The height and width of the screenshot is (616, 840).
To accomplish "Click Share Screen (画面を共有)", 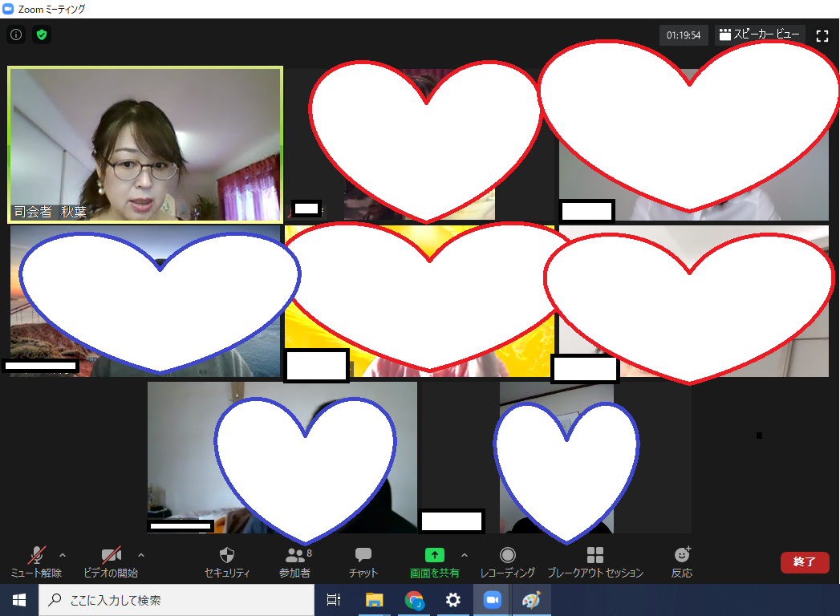I will coord(435,562).
